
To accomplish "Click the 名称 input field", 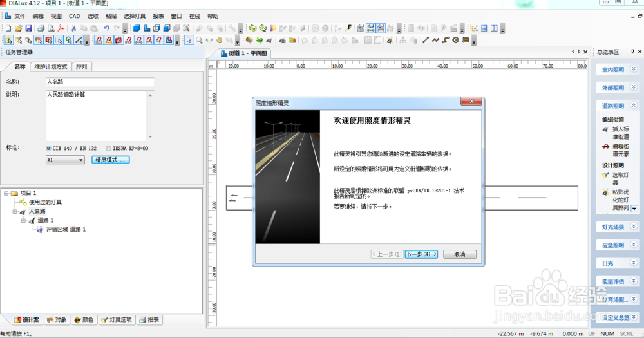I will (x=100, y=82).
